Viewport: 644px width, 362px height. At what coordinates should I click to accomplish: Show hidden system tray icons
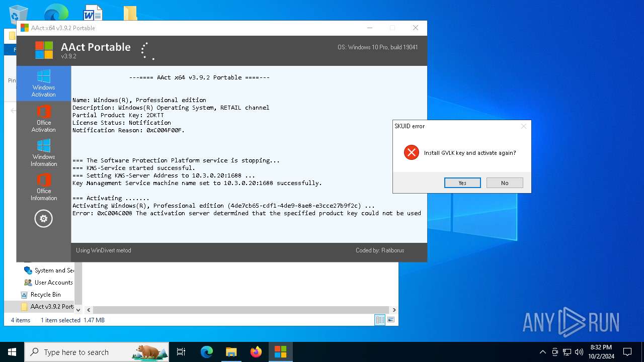(542, 352)
